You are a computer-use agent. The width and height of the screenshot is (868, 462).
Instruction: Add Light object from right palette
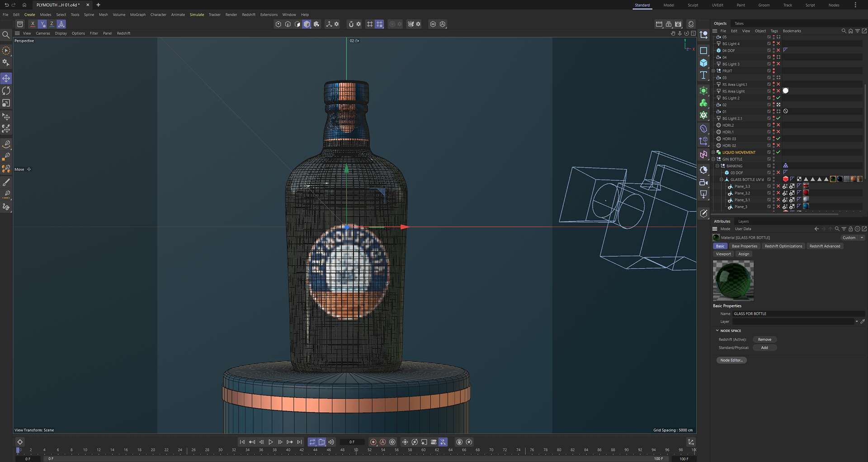point(703,195)
